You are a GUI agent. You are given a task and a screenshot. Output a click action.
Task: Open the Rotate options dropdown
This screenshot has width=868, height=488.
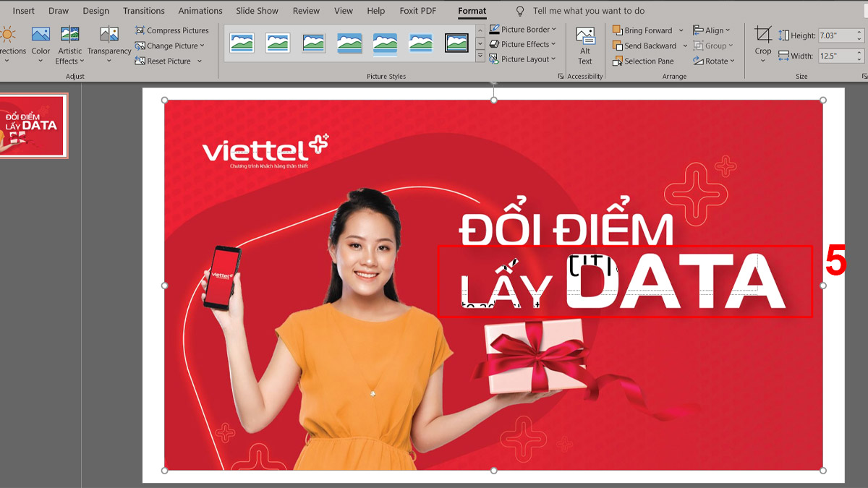pyautogui.click(x=714, y=61)
